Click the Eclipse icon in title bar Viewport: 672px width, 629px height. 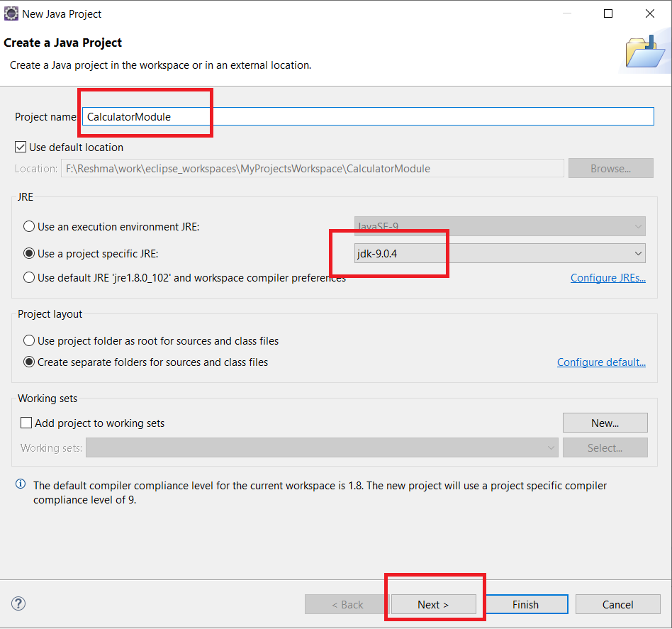tap(11, 13)
